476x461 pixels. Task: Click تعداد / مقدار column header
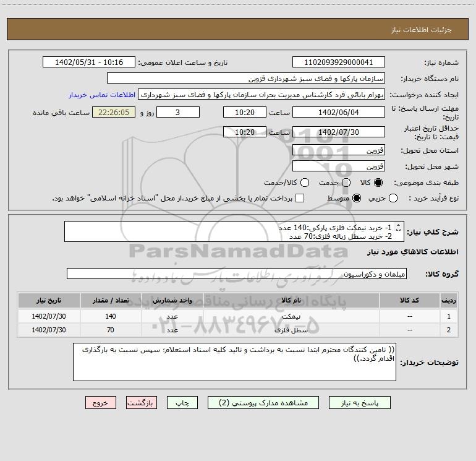click(x=111, y=300)
